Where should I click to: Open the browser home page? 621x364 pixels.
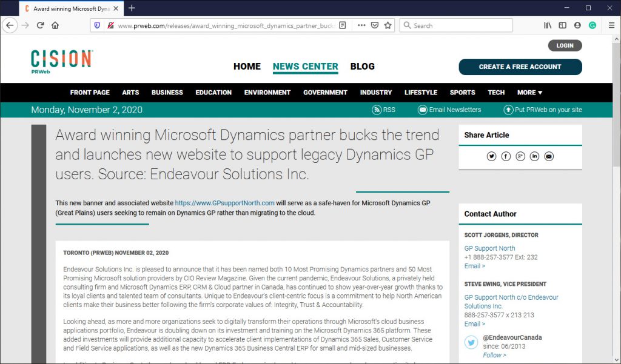[55, 25]
